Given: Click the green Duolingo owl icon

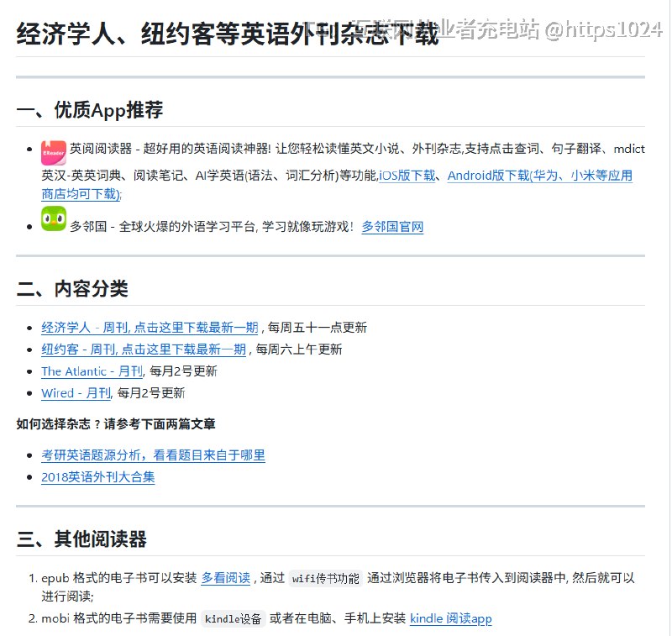Looking at the screenshot, I should tap(54, 218).
